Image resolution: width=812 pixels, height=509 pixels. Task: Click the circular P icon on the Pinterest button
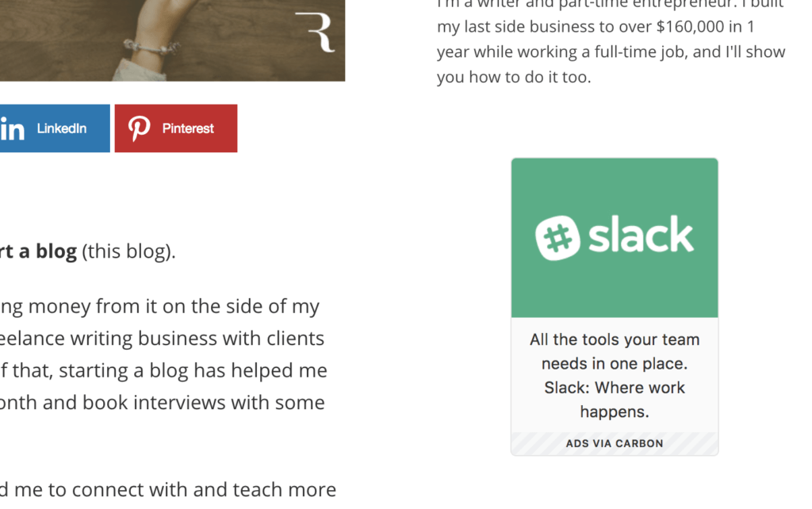pos(139,128)
